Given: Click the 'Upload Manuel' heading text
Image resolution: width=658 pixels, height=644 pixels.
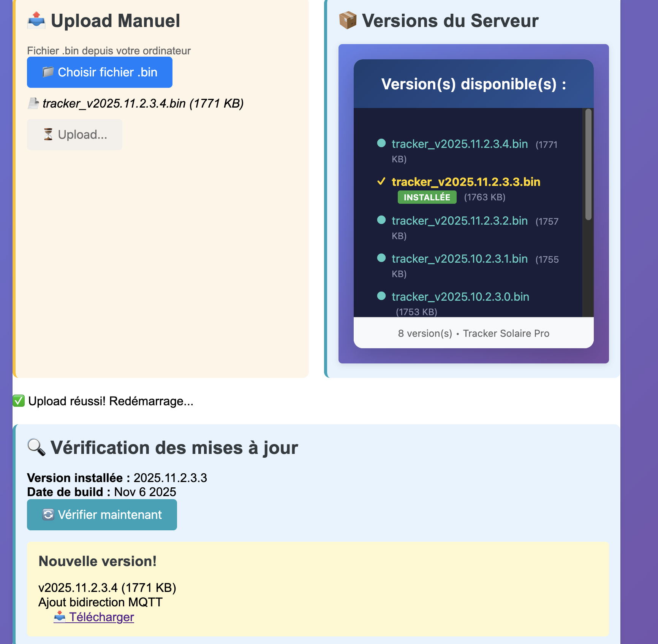Looking at the screenshot, I should click(x=115, y=21).
